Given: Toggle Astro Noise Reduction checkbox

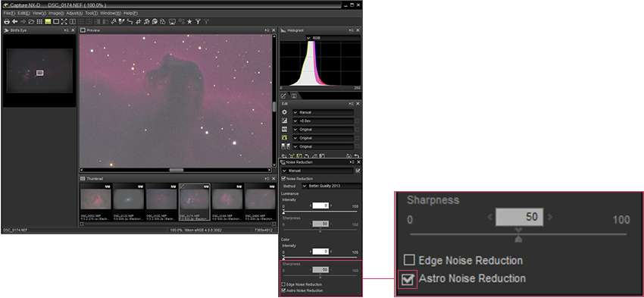Looking at the screenshot, I should [x=283, y=290].
